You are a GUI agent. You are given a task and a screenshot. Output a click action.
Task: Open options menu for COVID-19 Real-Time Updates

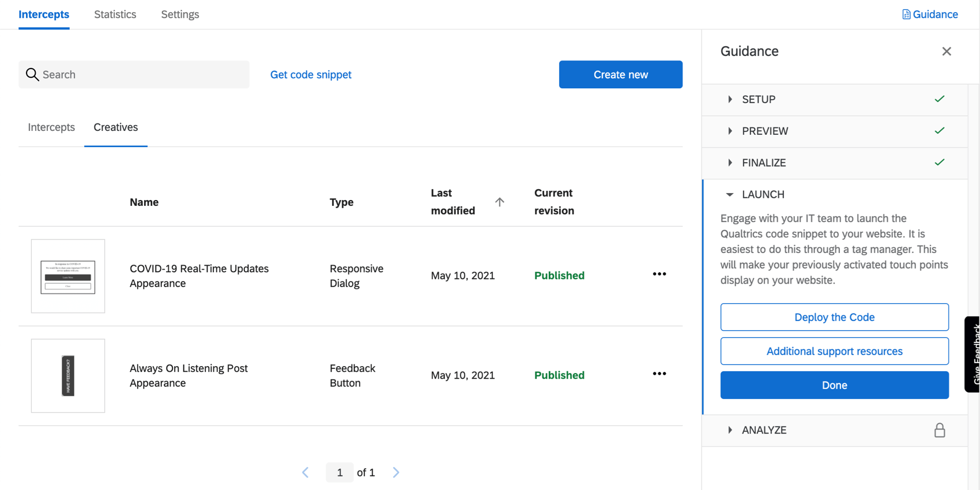point(659,274)
